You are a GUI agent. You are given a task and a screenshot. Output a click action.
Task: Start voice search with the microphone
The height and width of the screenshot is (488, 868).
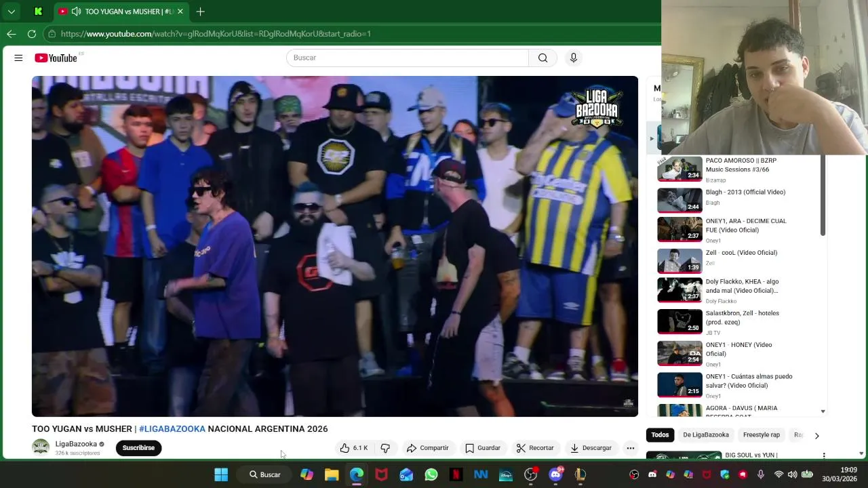(x=573, y=58)
